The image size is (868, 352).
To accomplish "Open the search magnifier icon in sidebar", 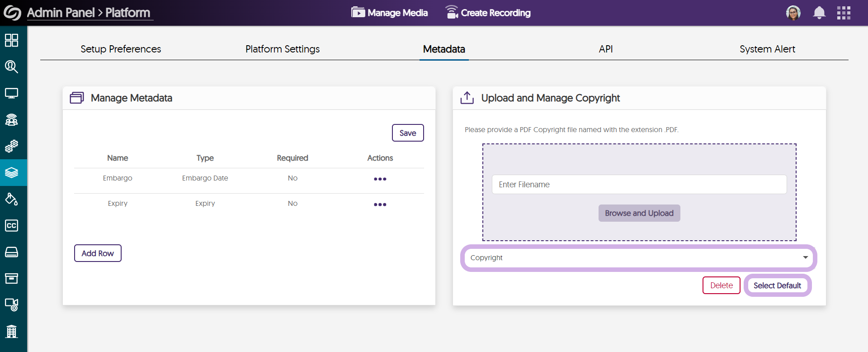I will [12, 67].
